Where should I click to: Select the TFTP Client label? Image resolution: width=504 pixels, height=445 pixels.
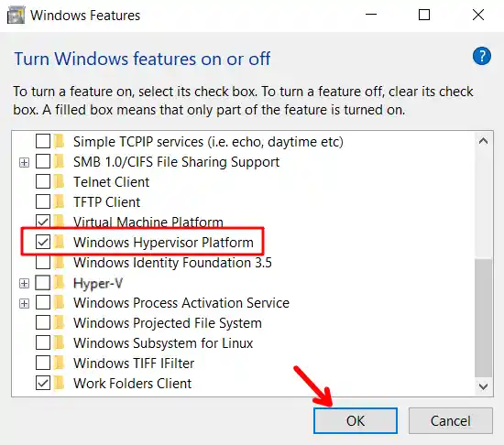[106, 202]
